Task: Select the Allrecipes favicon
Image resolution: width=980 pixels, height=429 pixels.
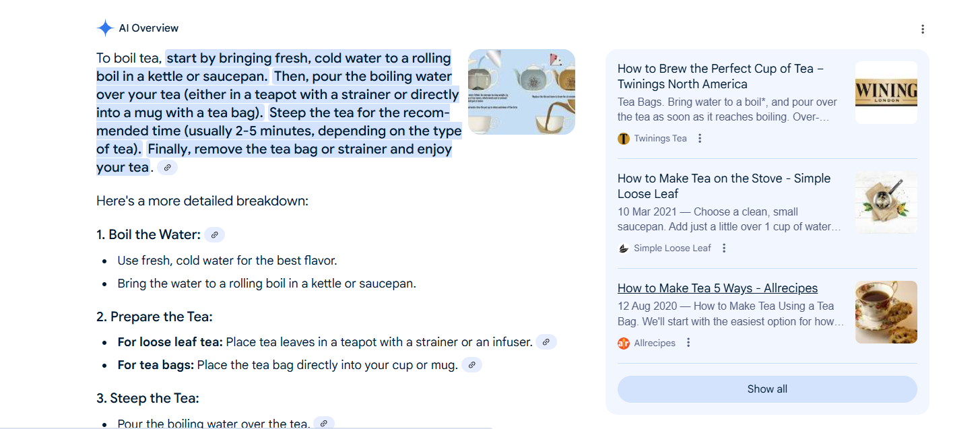Action: [x=623, y=343]
